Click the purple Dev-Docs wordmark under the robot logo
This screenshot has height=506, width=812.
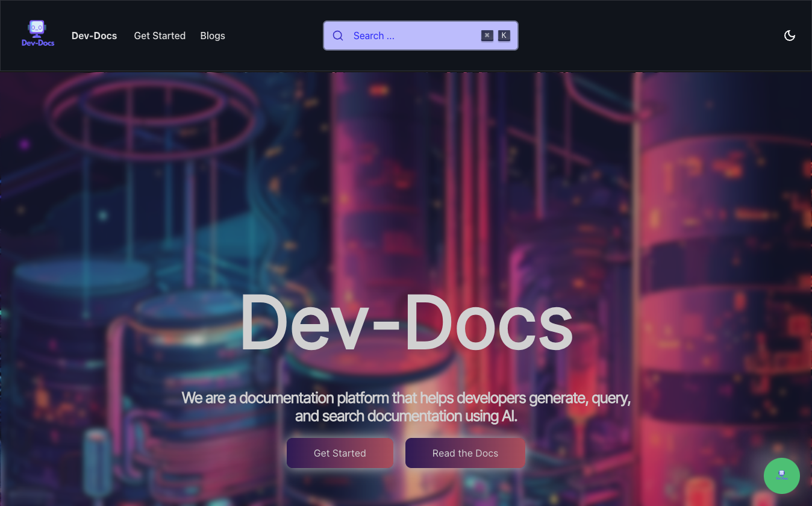[x=38, y=43]
